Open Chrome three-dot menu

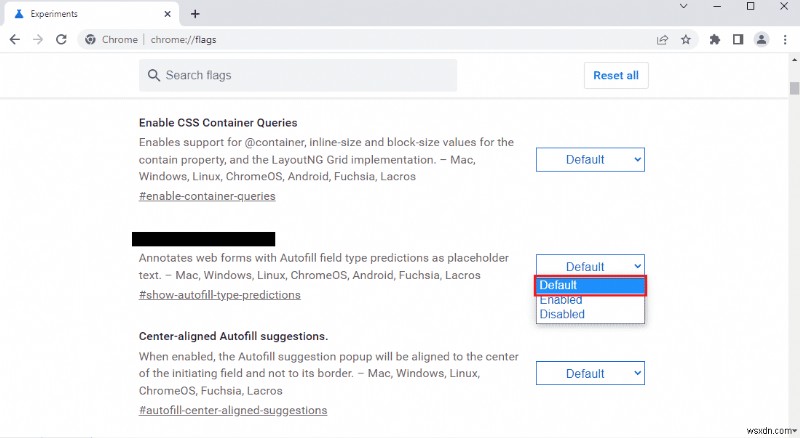[x=784, y=40]
